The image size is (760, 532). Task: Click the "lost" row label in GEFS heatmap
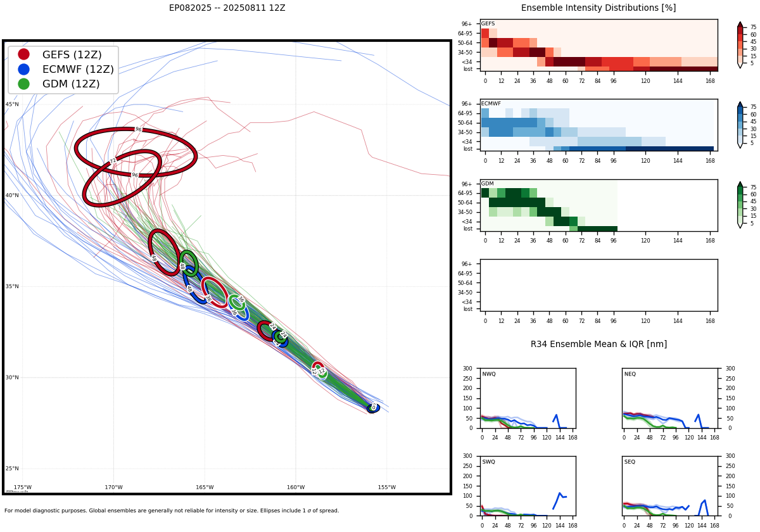(468, 69)
